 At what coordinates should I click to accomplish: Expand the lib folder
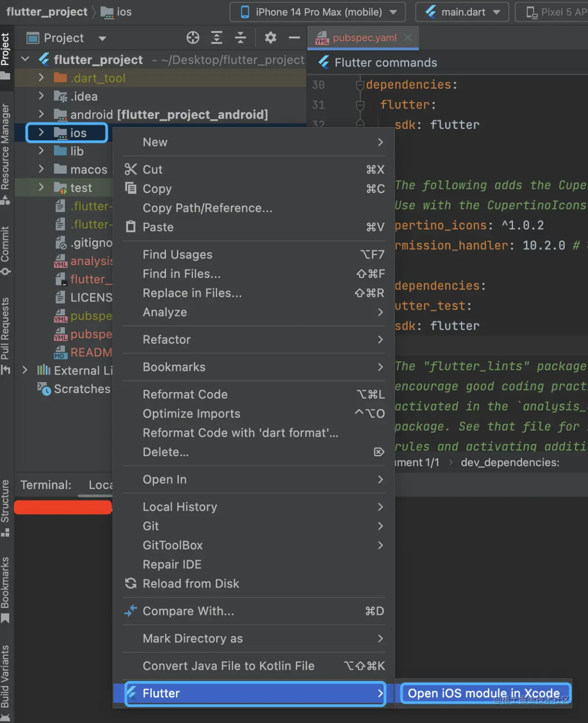point(41,151)
